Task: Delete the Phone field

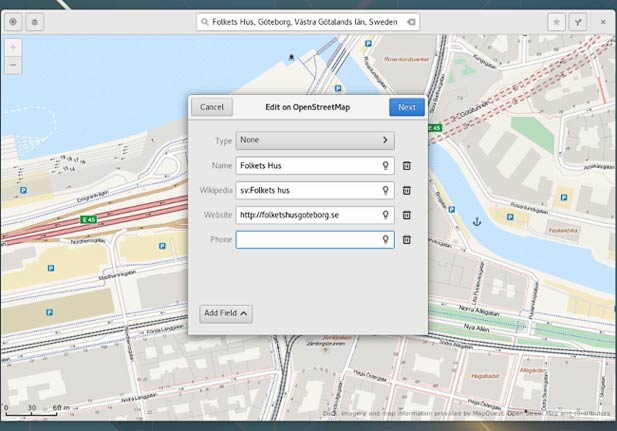Action: tap(406, 240)
